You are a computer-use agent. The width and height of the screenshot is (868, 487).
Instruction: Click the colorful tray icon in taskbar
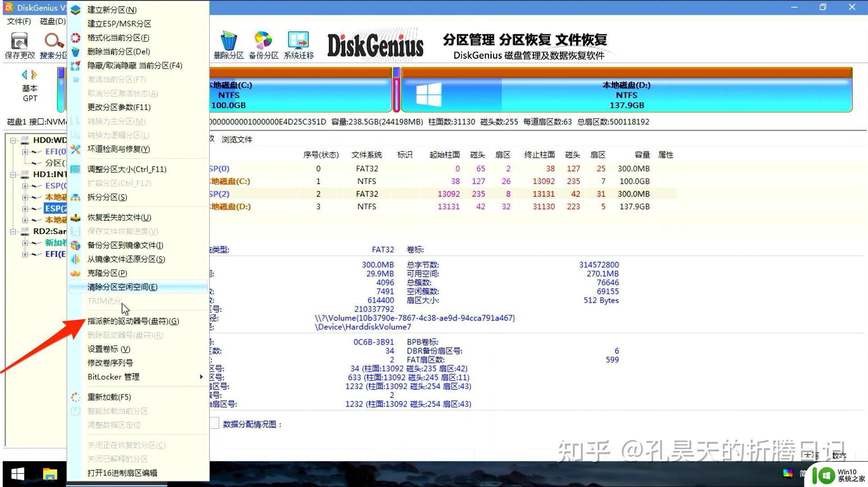(788, 473)
